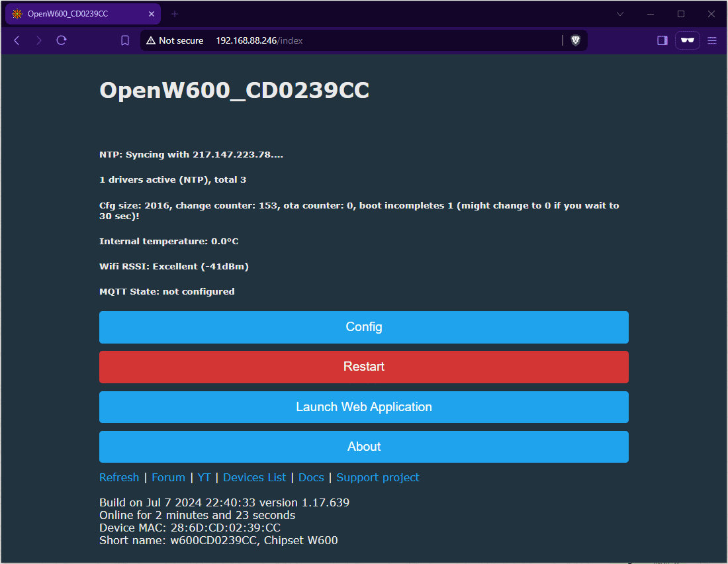Click the Refresh link
Viewport: 728px width, 564px height.
119,477
